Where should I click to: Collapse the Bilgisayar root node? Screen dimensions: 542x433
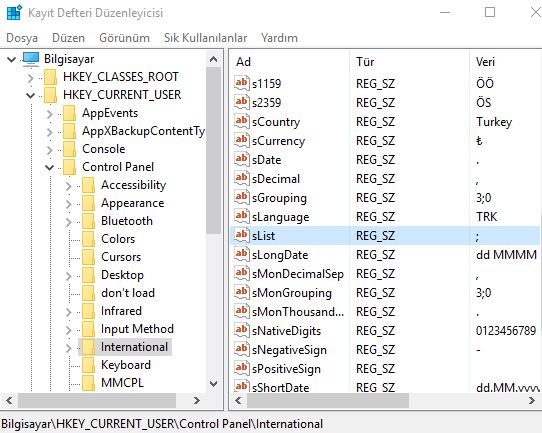click(x=11, y=59)
